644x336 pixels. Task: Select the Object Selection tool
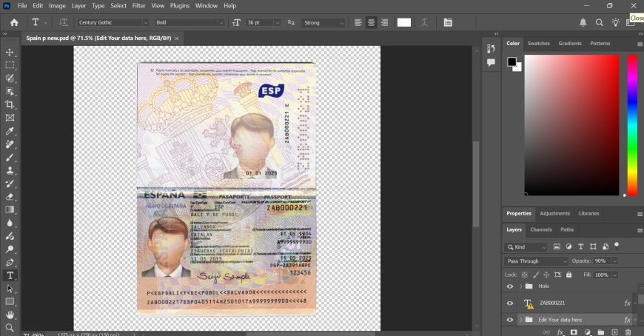[x=10, y=92]
